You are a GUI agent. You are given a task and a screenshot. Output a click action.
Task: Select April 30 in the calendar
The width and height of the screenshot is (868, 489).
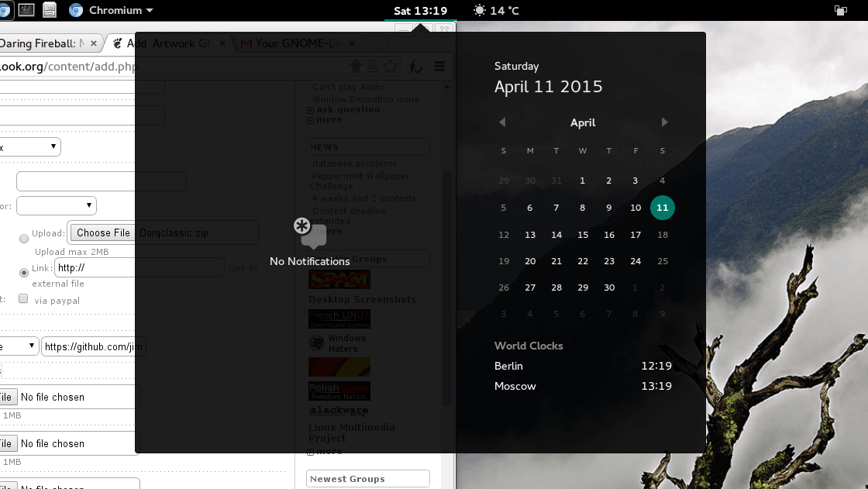pos(609,288)
